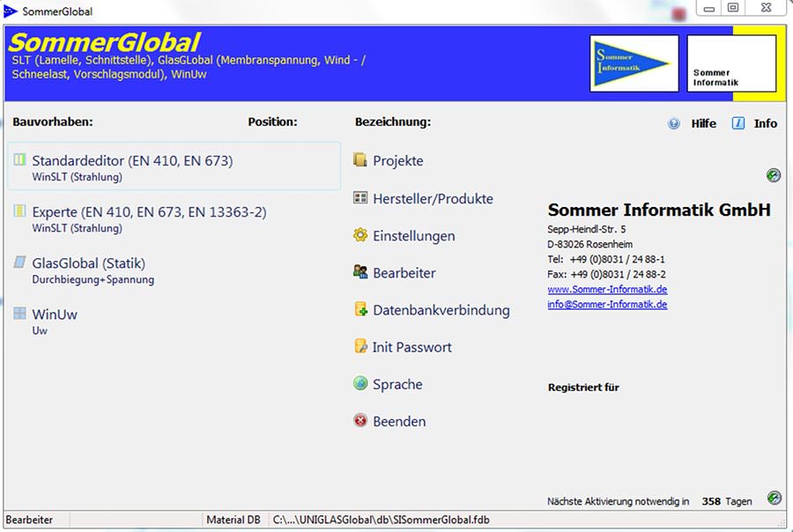Click the GlasGlobal glass sheet icon
This screenshot has height=532, width=793.
tap(19, 262)
